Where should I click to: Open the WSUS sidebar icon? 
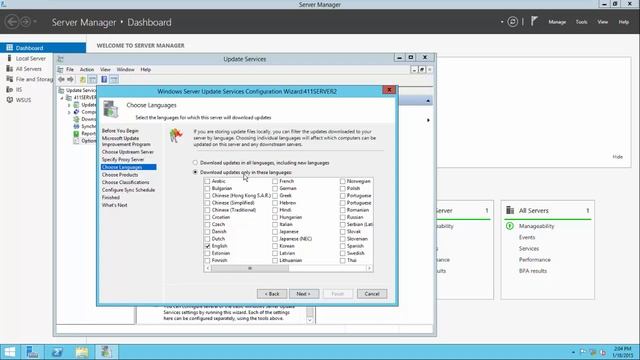[9, 100]
